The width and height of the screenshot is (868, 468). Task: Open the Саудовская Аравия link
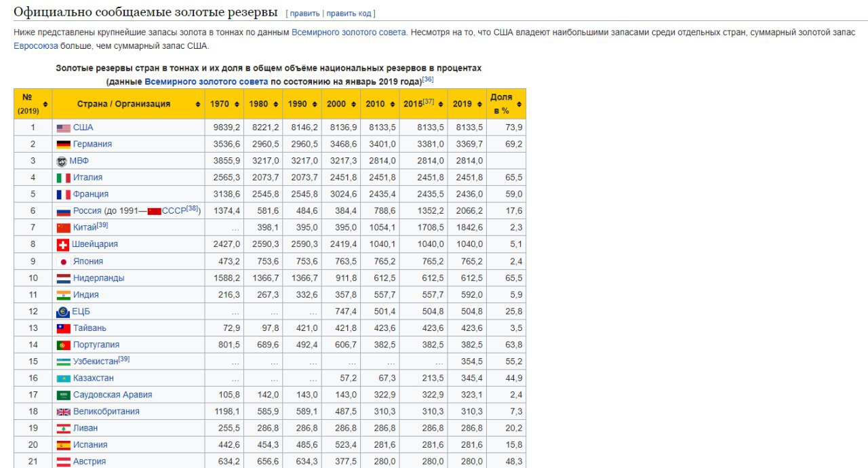click(x=113, y=395)
